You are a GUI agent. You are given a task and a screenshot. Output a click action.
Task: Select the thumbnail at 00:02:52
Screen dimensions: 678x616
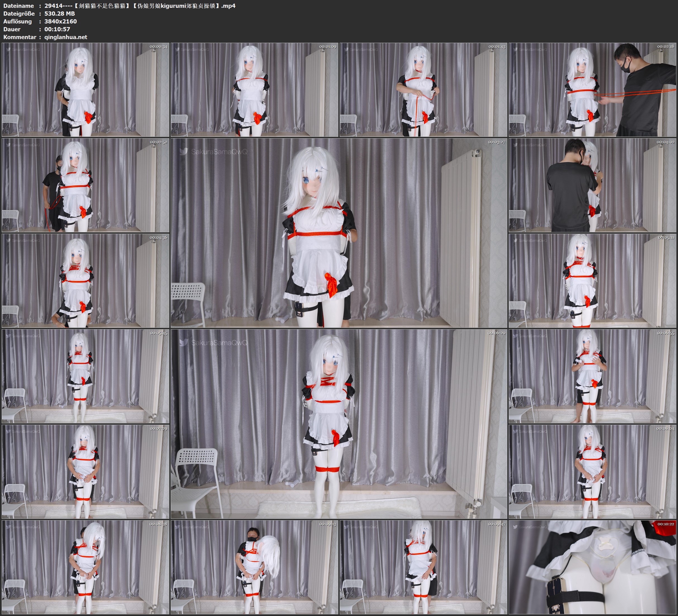[x=85, y=185]
